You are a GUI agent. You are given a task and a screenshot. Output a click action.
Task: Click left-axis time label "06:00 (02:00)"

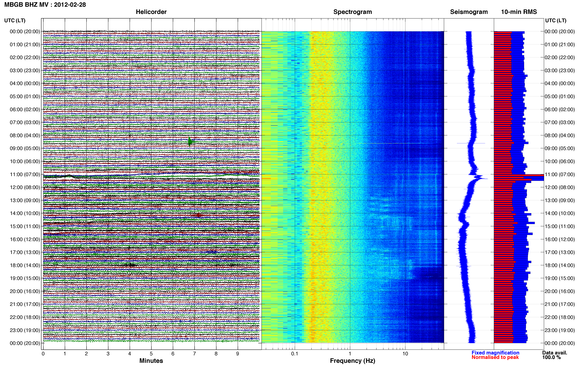click(x=25, y=110)
